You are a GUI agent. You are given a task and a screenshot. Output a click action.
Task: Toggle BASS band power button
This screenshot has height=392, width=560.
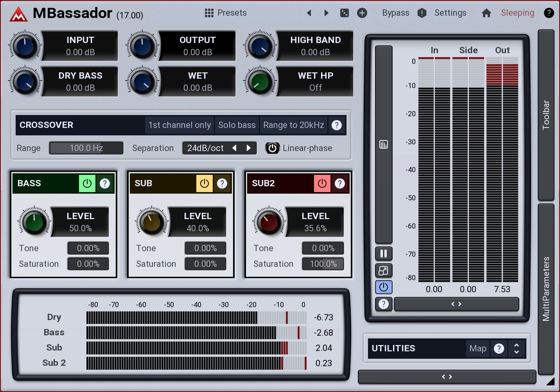87,183
